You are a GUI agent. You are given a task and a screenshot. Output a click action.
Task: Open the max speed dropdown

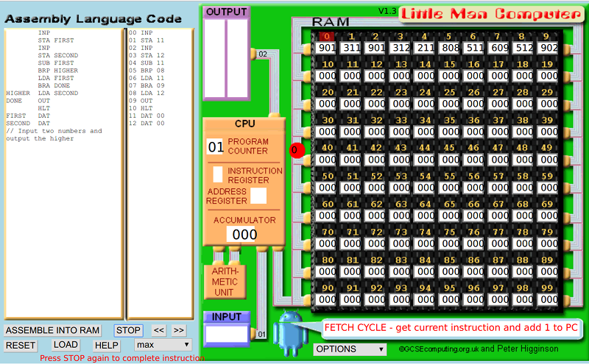pyautogui.click(x=163, y=344)
